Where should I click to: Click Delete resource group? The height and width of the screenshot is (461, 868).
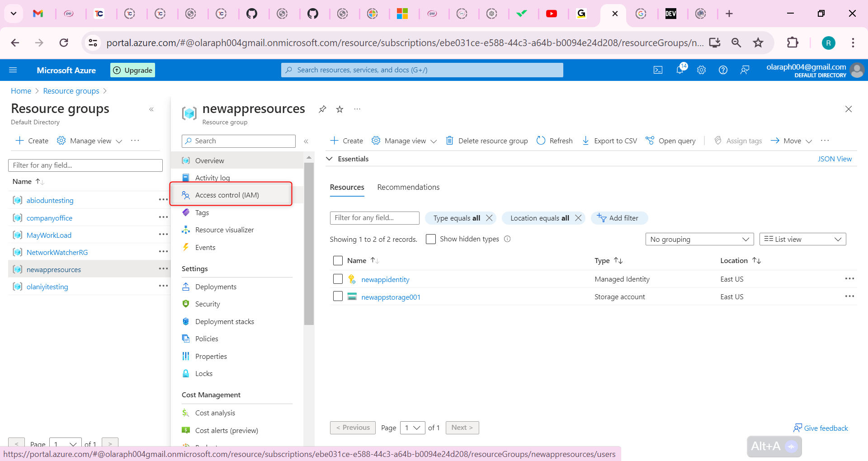coord(486,141)
